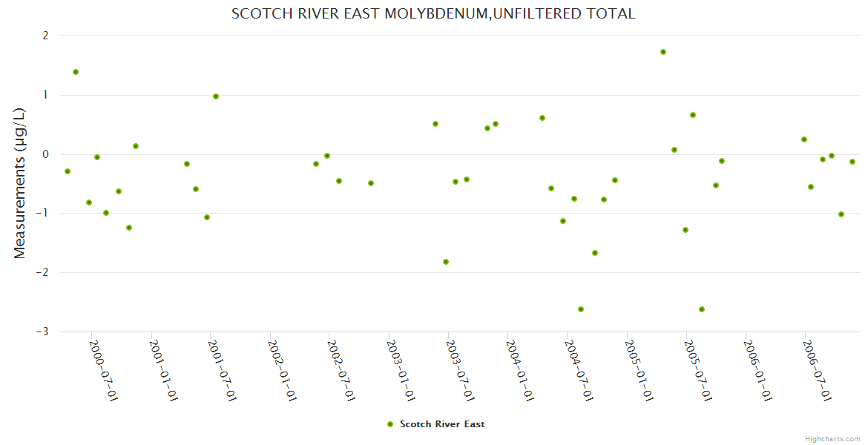This screenshot has height=445, width=868.
Task: Select the -1.65 data point in late 2004
Action: [595, 253]
